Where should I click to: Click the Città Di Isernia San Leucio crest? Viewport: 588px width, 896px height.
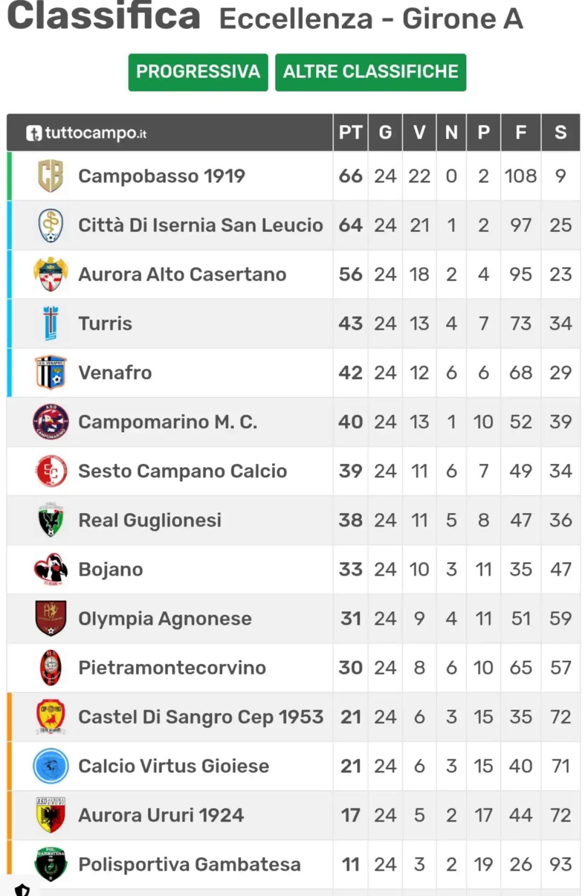[51, 225]
